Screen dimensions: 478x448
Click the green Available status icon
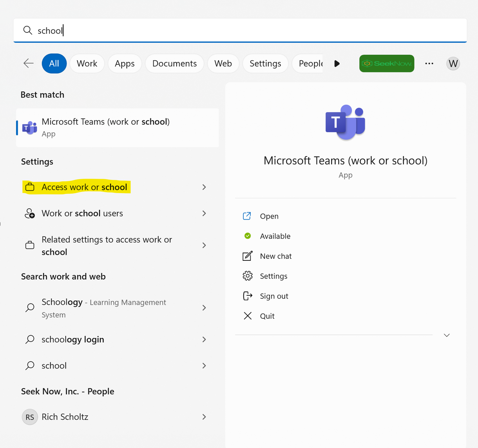[x=248, y=236]
